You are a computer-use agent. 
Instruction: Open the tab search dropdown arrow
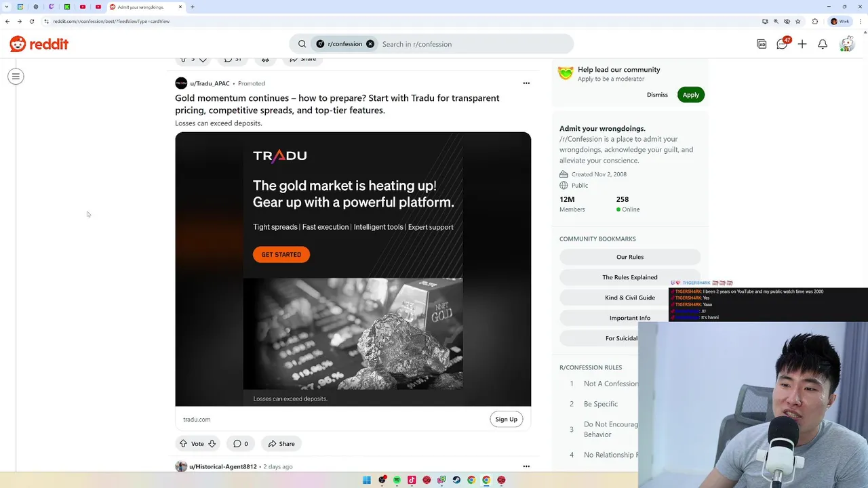(6, 7)
